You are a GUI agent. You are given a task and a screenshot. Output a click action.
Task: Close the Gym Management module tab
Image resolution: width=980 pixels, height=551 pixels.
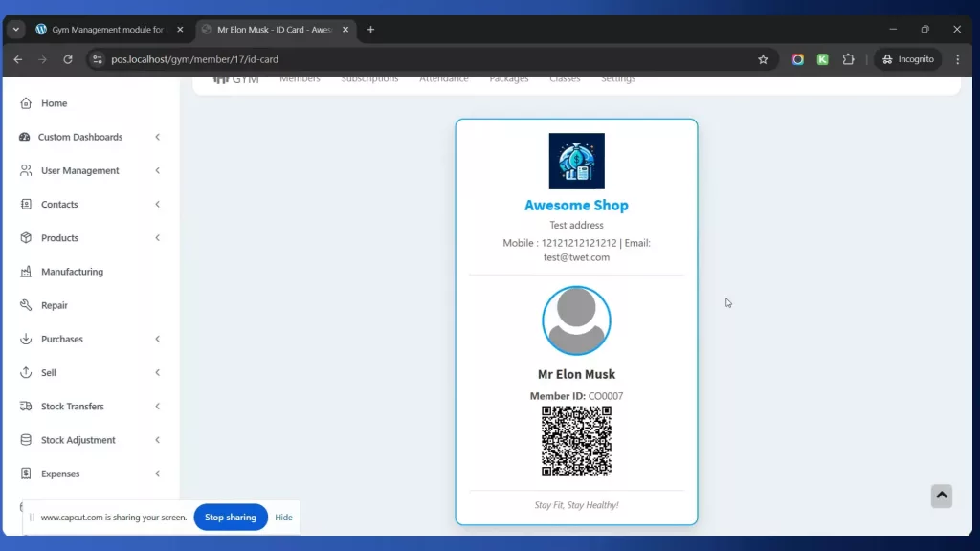[x=180, y=30]
